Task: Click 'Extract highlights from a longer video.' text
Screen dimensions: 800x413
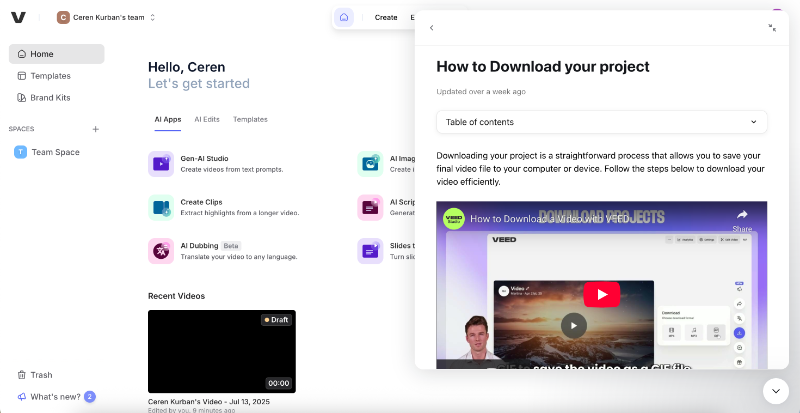Action: pos(240,213)
